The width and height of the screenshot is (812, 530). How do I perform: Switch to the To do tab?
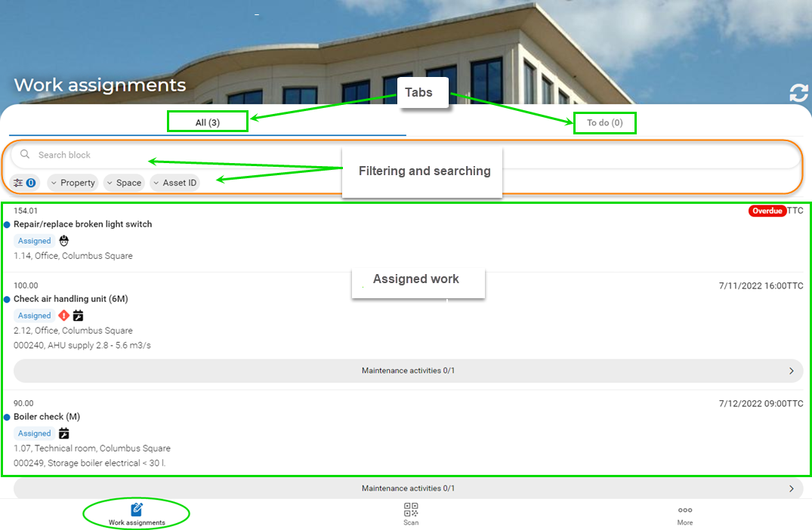coord(604,122)
